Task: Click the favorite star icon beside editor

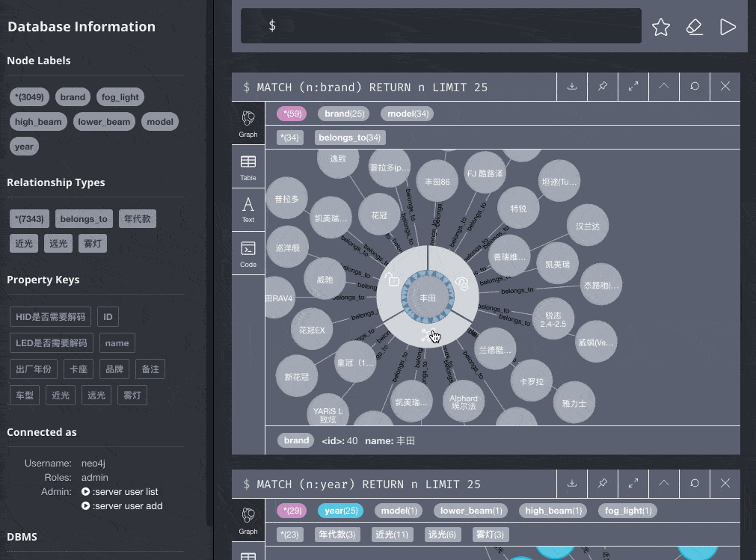Action: tap(660, 27)
